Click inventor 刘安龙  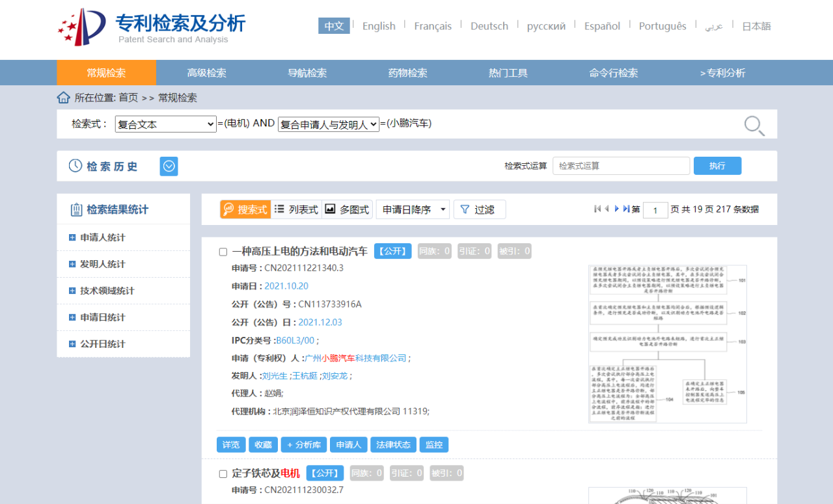click(335, 376)
